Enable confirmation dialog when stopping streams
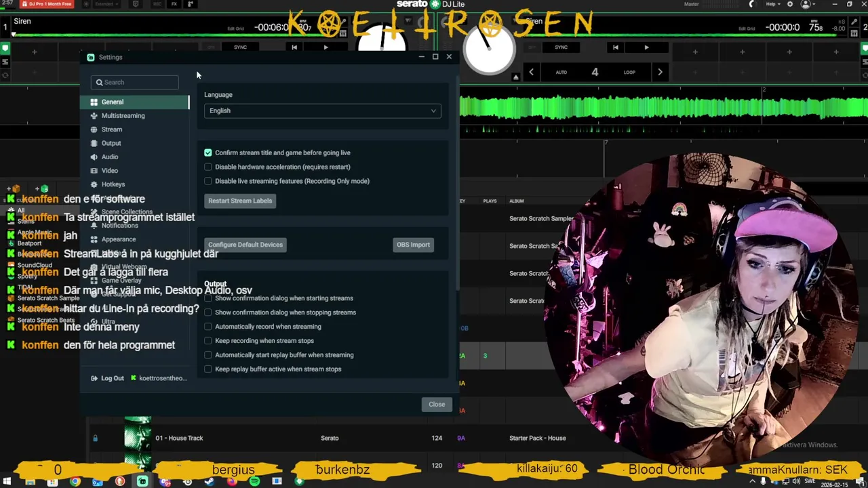This screenshot has height=488, width=868. pos(208,312)
